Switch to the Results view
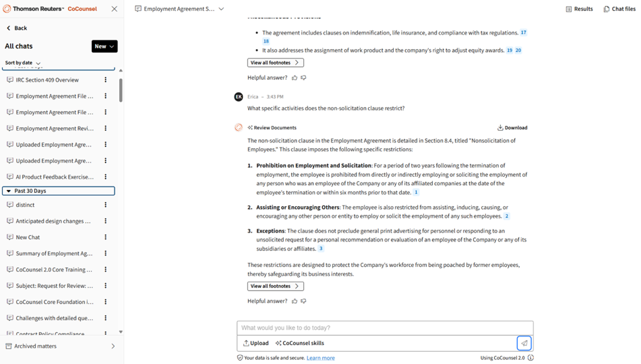641x364 pixels. click(579, 9)
